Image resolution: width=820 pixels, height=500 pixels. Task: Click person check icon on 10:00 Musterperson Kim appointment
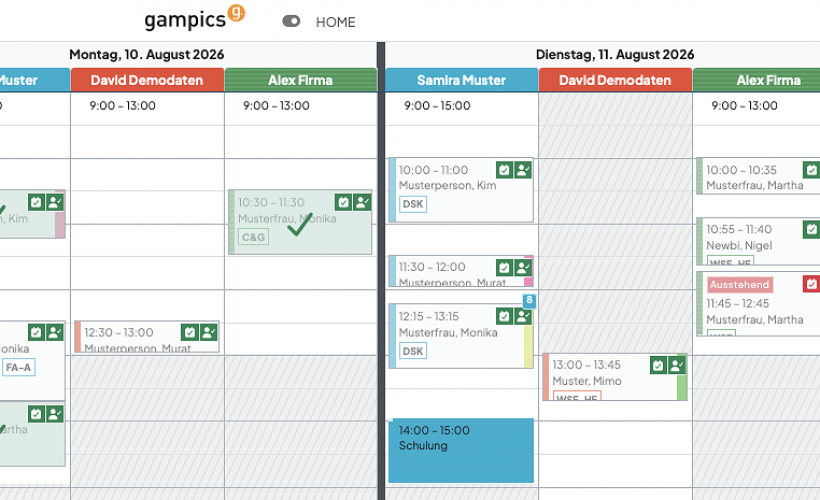click(522, 169)
